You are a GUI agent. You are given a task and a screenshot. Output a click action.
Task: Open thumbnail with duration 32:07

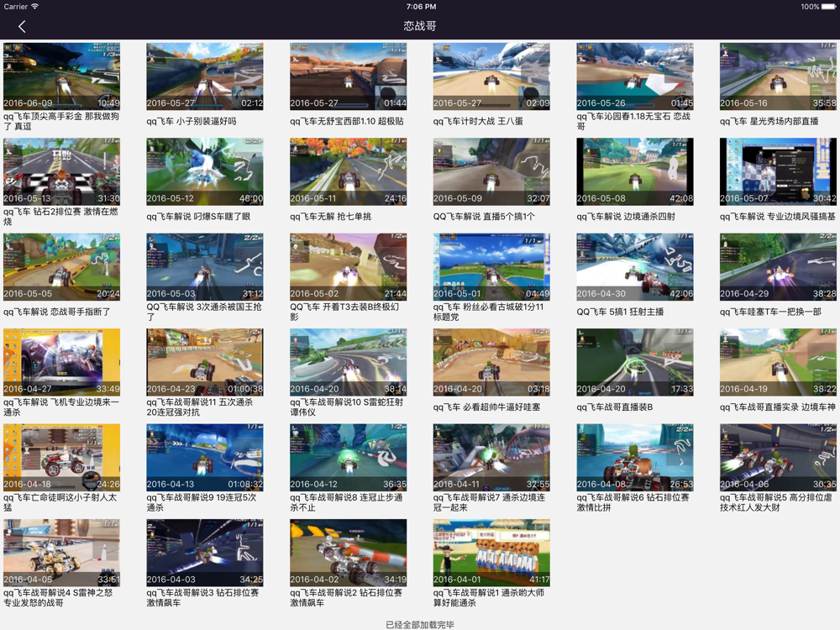(491, 171)
